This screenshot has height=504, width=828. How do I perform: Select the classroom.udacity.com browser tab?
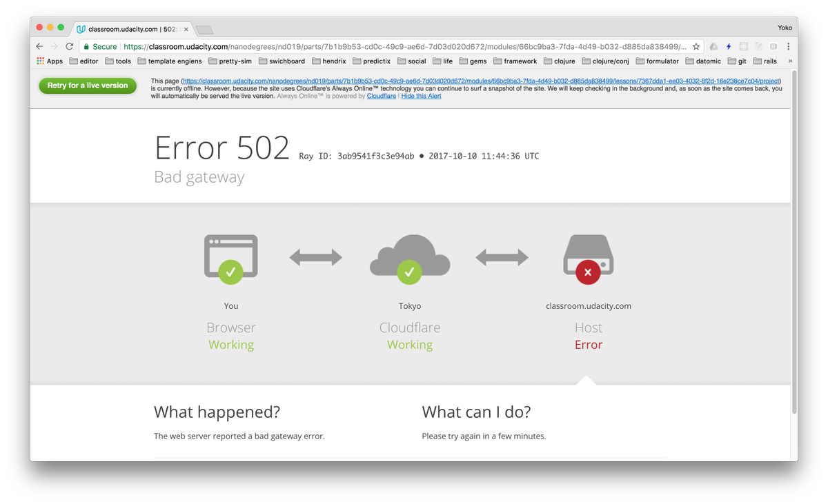[x=132, y=30]
